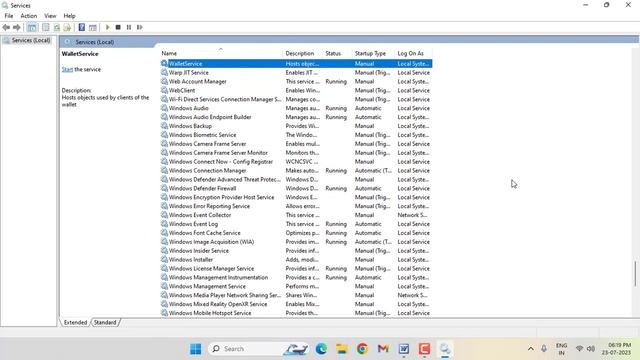Click the Restart Service toolbar icon
640x360 pixels.
point(140,27)
